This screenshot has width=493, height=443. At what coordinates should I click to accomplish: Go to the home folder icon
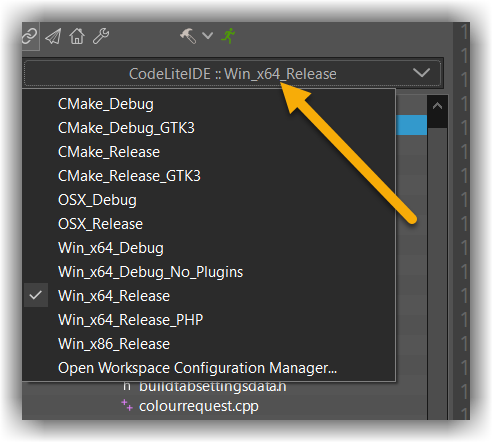pos(77,36)
